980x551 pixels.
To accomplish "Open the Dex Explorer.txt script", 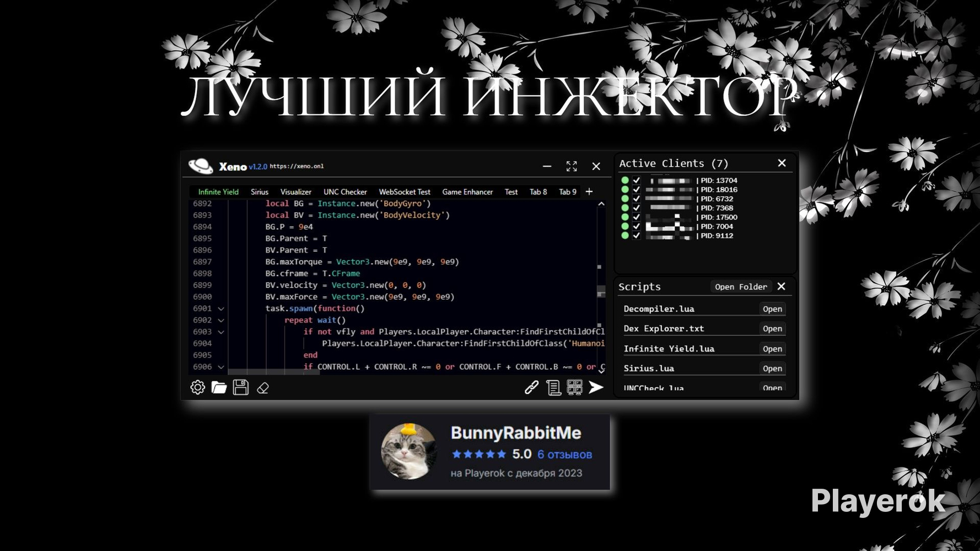I will [772, 328].
